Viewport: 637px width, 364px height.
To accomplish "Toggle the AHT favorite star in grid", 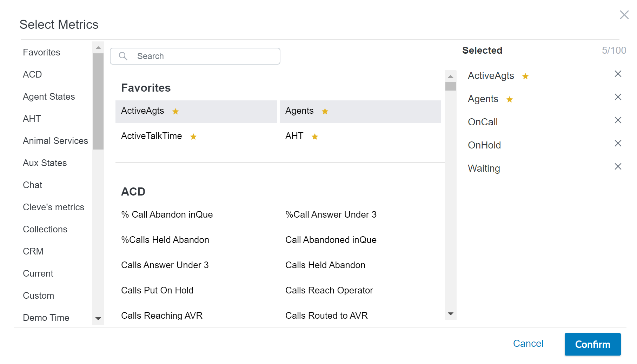I will [315, 137].
